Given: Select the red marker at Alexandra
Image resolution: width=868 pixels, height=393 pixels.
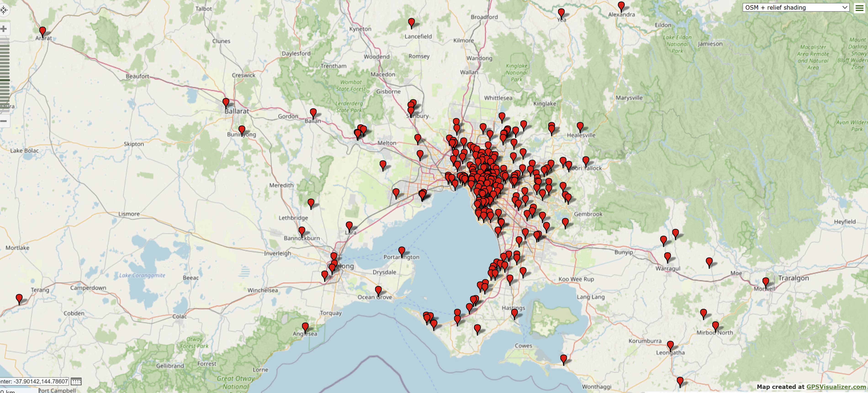Looking at the screenshot, I should click(x=621, y=7).
